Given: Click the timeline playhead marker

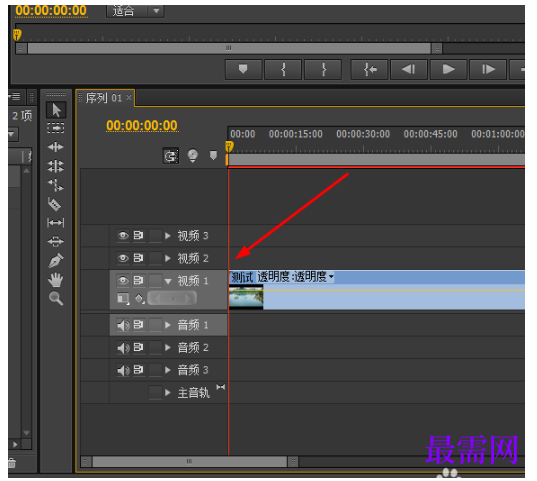Looking at the screenshot, I should tap(229, 147).
